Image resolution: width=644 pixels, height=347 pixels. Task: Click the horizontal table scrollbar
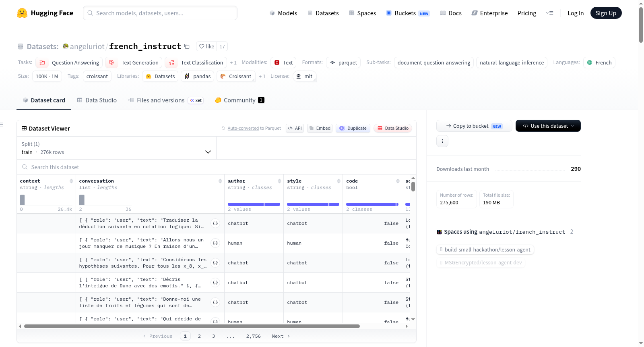192,326
